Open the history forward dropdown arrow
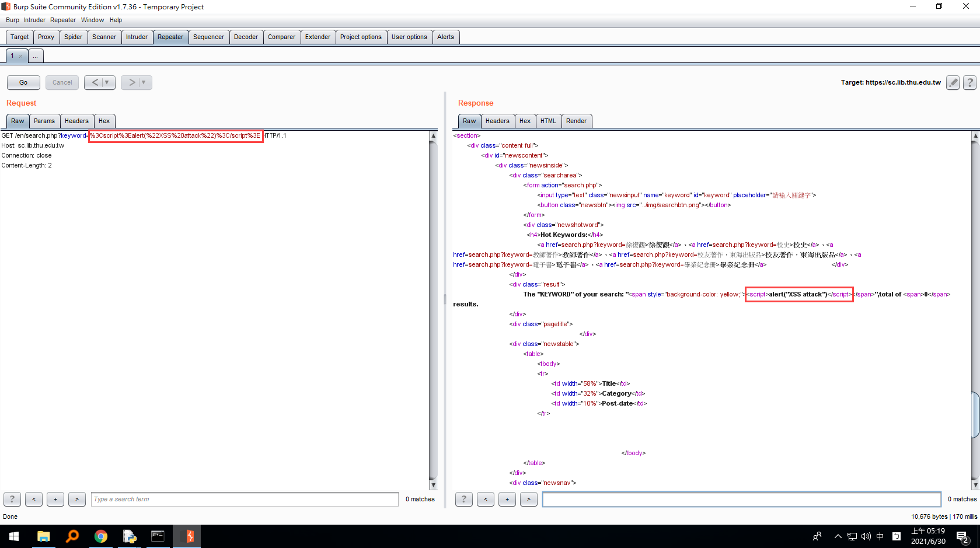 pyautogui.click(x=144, y=82)
